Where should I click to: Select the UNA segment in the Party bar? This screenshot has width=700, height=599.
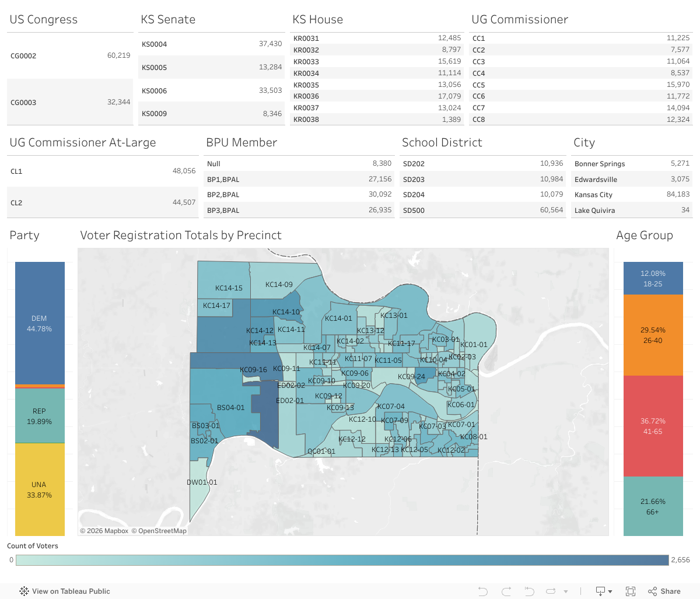coord(40,489)
